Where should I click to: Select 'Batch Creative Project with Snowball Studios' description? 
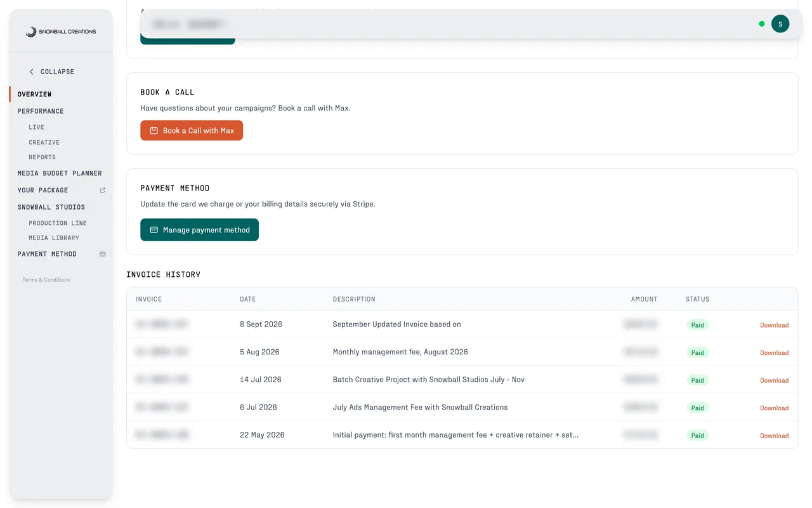click(428, 380)
